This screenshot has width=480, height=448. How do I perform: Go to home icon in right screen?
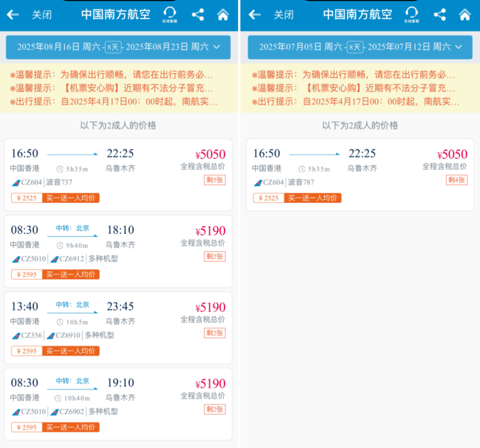(x=465, y=14)
